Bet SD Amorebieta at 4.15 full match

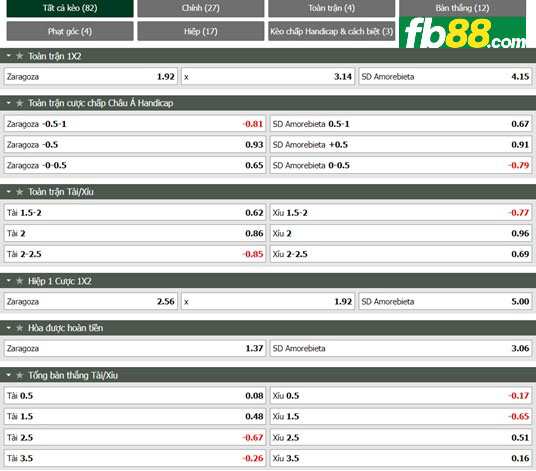click(445, 77)
